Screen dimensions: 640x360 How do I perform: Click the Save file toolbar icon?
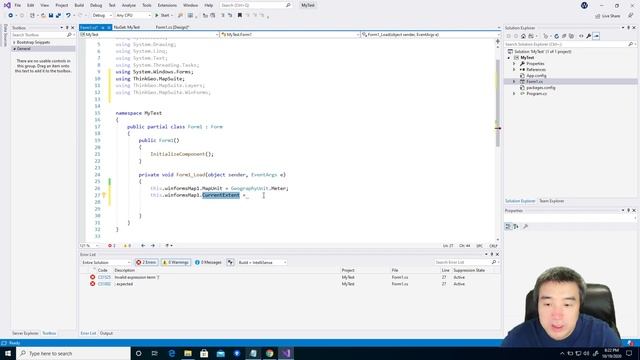(x=51, y=16)
